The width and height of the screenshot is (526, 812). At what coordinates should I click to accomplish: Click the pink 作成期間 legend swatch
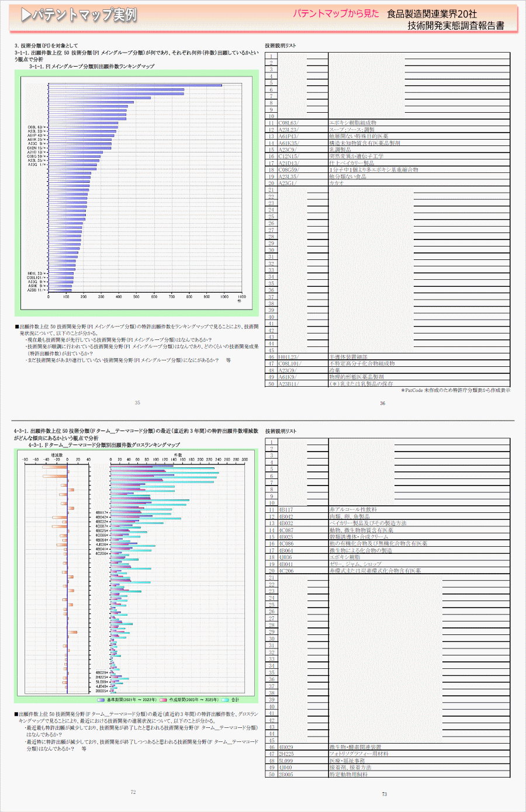163,699
